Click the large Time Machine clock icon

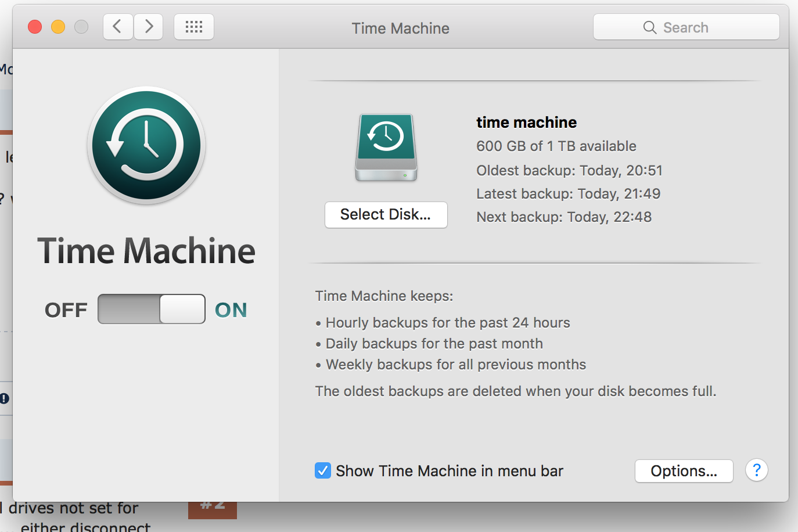pyautogui.click(x=146, y=145)
